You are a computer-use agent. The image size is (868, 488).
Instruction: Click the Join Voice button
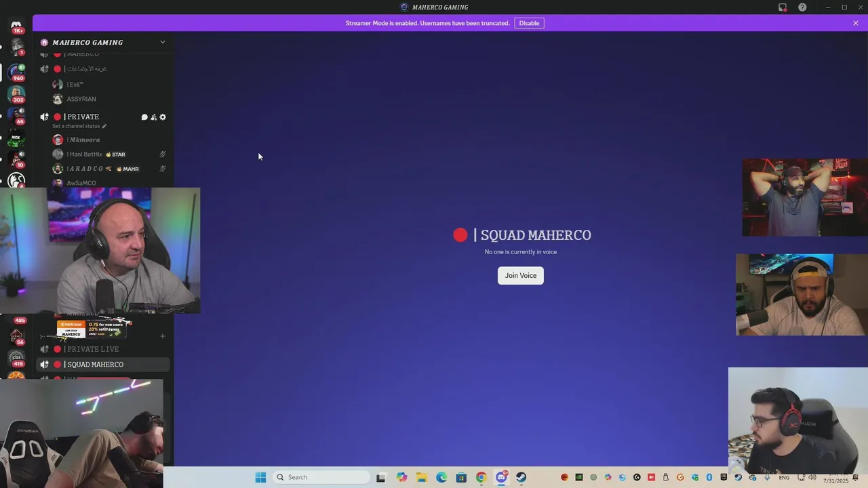[521, 275]
